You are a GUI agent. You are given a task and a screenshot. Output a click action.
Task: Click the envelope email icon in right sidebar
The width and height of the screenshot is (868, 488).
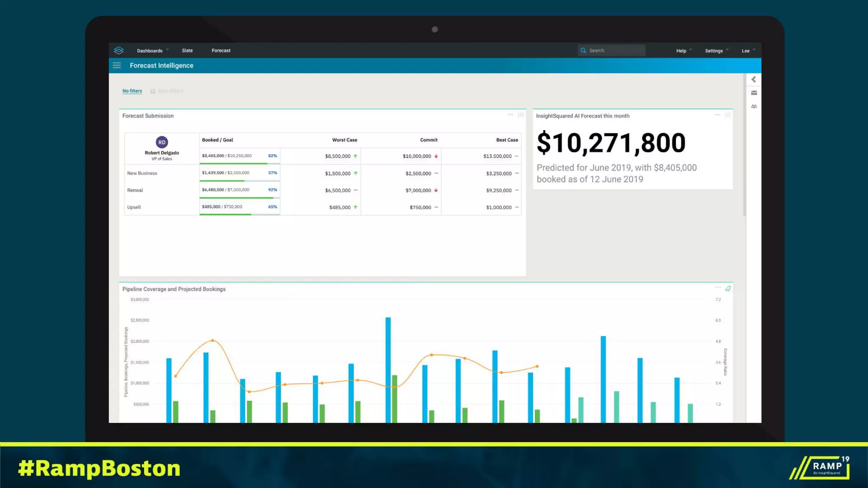pos(754,93)
